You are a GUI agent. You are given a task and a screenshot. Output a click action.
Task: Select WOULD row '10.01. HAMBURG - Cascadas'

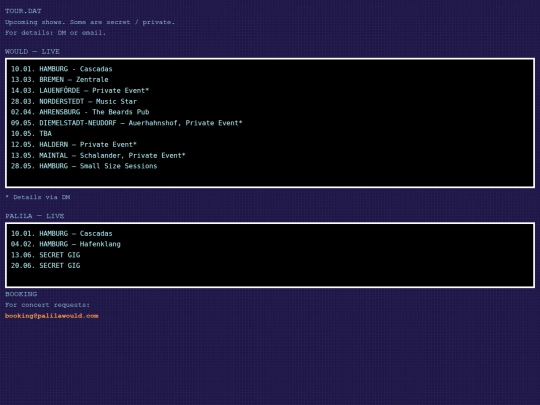click(62, 69)
